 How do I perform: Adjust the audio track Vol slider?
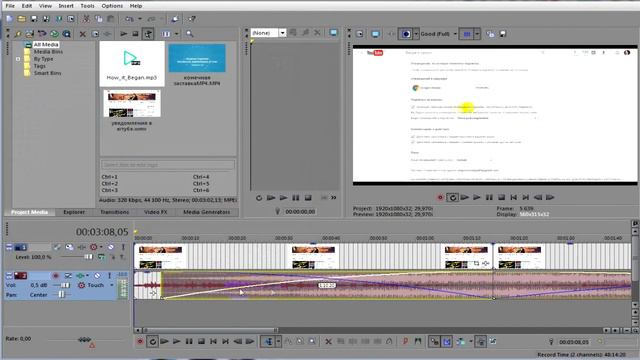pos(65,285)
